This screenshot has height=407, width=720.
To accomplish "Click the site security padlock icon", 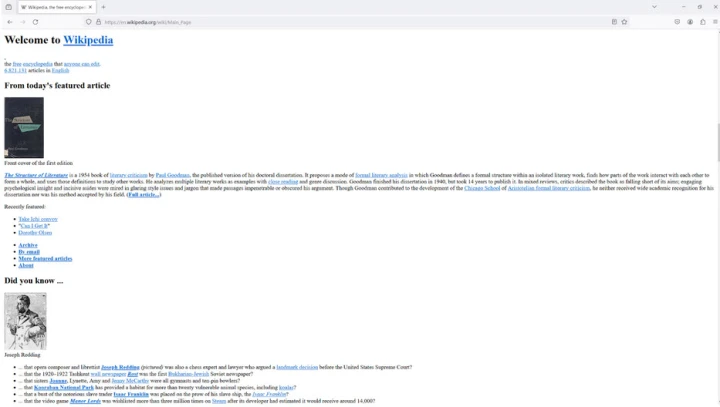I will click(98, 22).
